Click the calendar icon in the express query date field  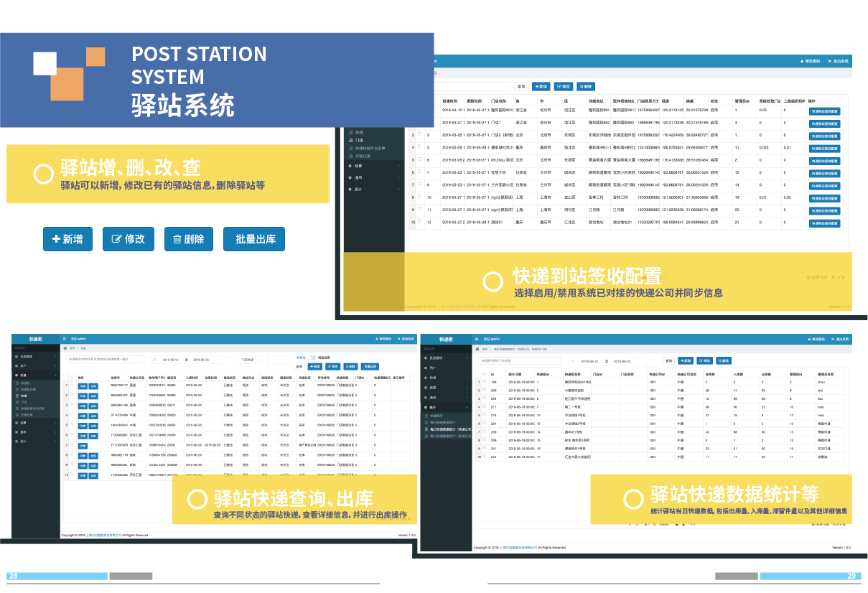click(x=154, y=360)
